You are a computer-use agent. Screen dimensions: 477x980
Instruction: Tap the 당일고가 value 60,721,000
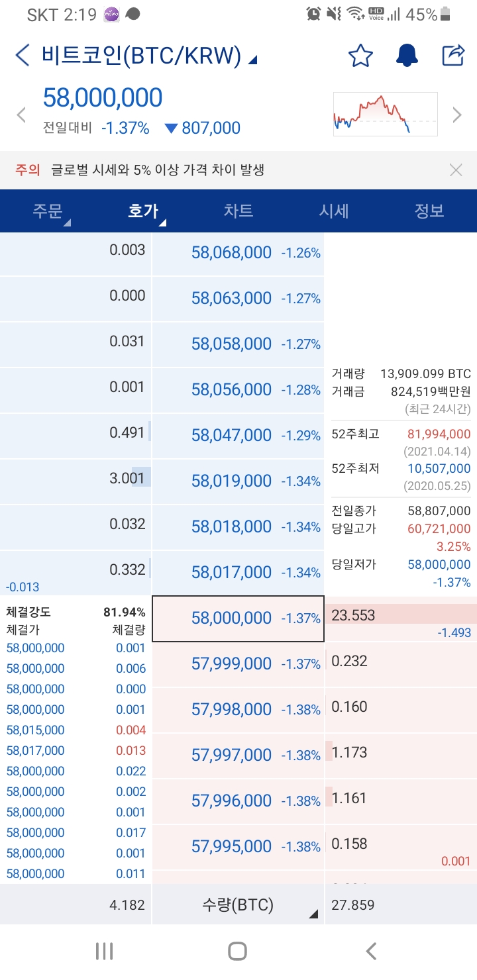tap(438, 528)
